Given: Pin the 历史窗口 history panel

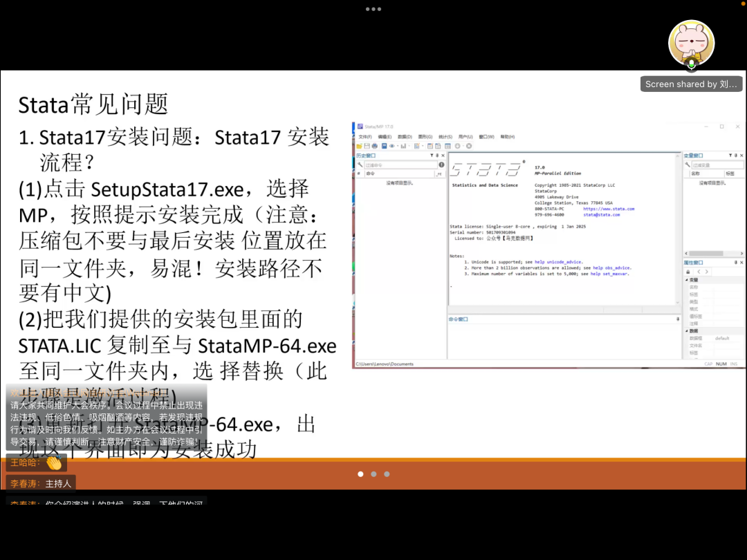Looking at the screenshot, I should tap(437, 156).
